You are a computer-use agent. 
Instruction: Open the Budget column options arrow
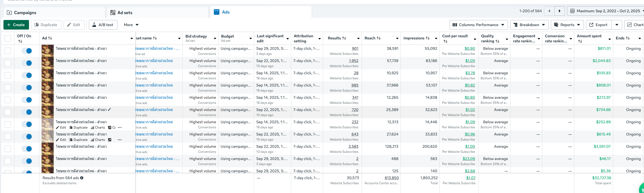(251, 39)
